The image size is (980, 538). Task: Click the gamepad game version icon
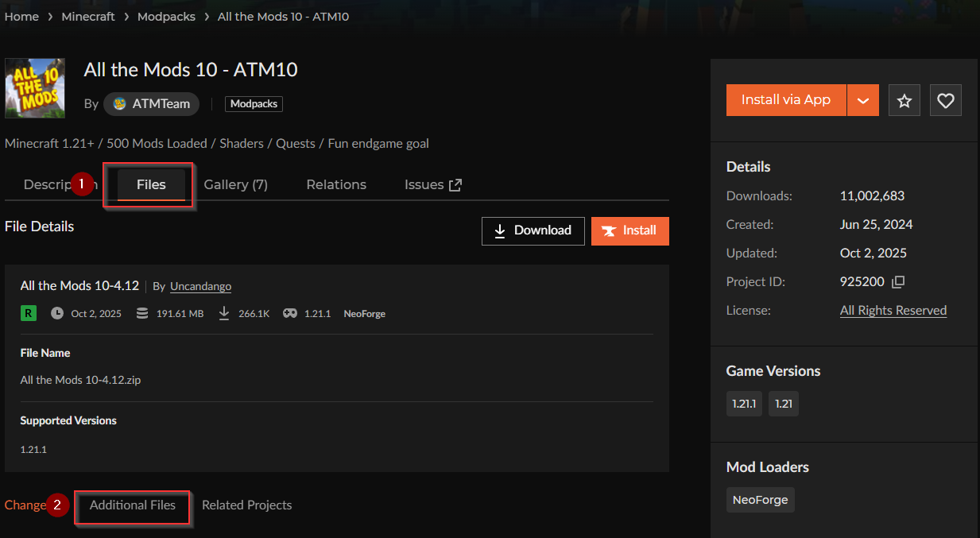pyautogui.click(x=290, y=313)
